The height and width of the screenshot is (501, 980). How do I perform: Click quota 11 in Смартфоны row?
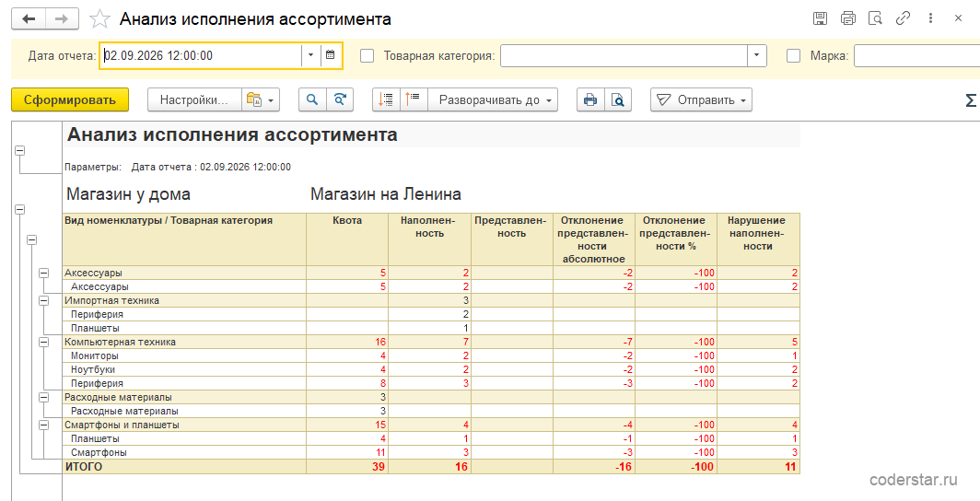coord(381,452)
